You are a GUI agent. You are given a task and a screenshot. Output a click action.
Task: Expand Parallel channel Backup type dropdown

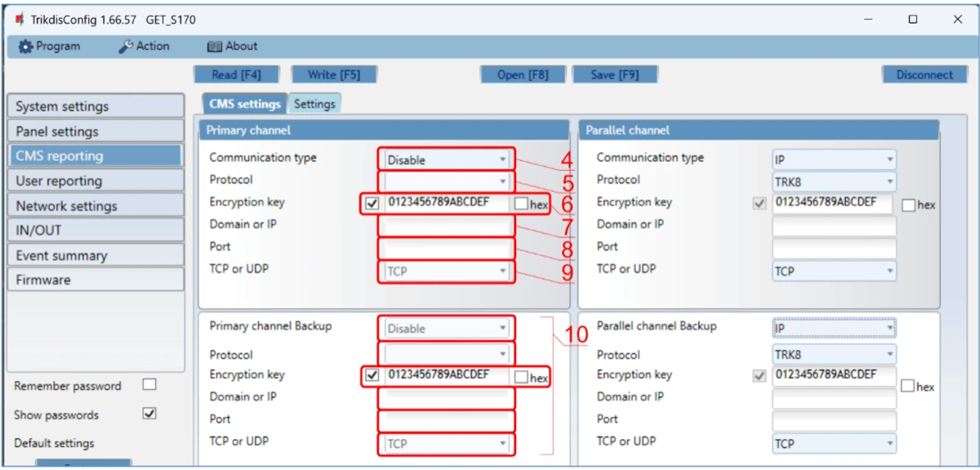click(833, 329)
